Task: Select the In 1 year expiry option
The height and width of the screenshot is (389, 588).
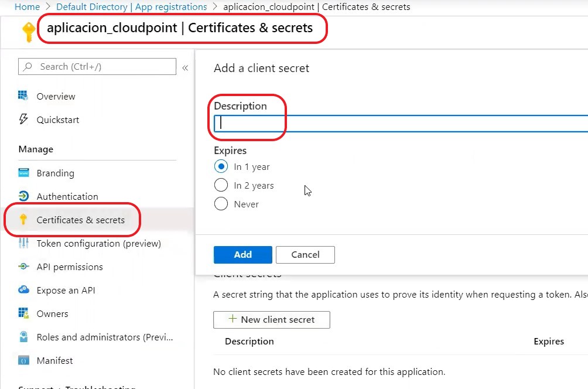Action: (x=221, y=166)
